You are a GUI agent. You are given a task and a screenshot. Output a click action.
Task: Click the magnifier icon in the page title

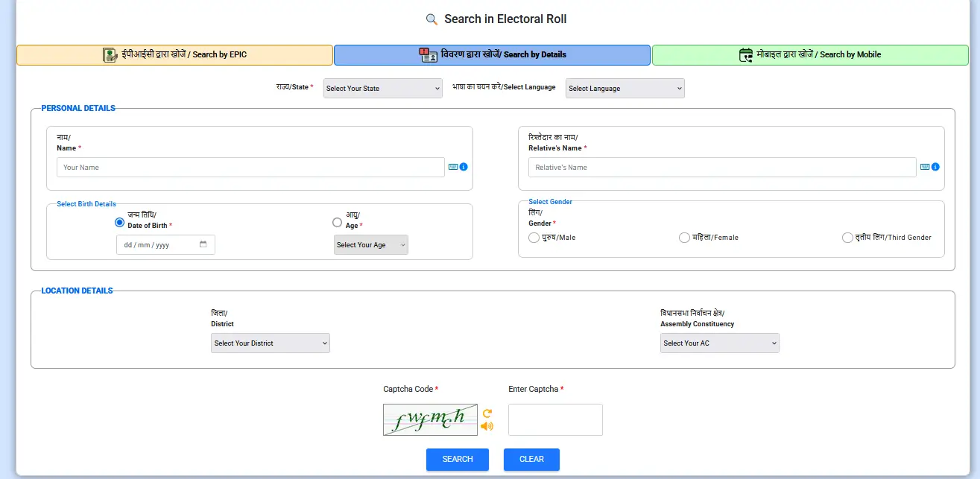tap(430, 19)
